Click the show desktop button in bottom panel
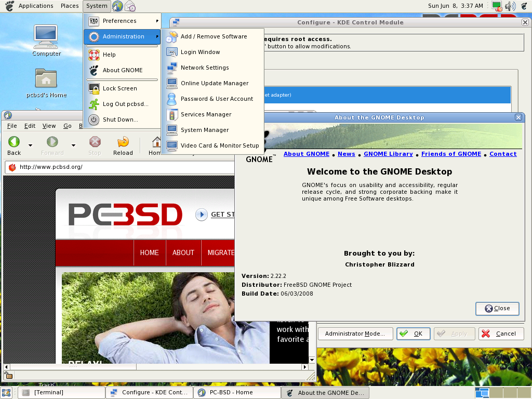Viewport: 532px width, 399px height. (x=6, y=393)
